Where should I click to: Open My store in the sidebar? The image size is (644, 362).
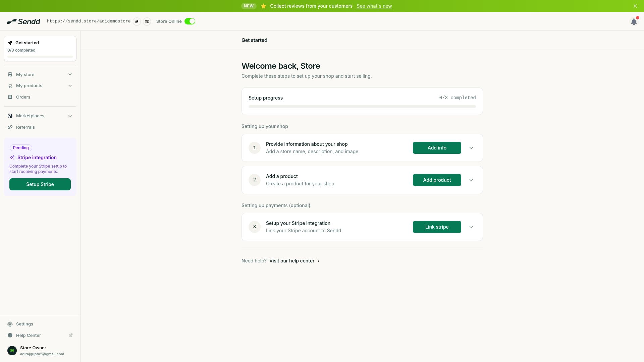pos(40,75)
